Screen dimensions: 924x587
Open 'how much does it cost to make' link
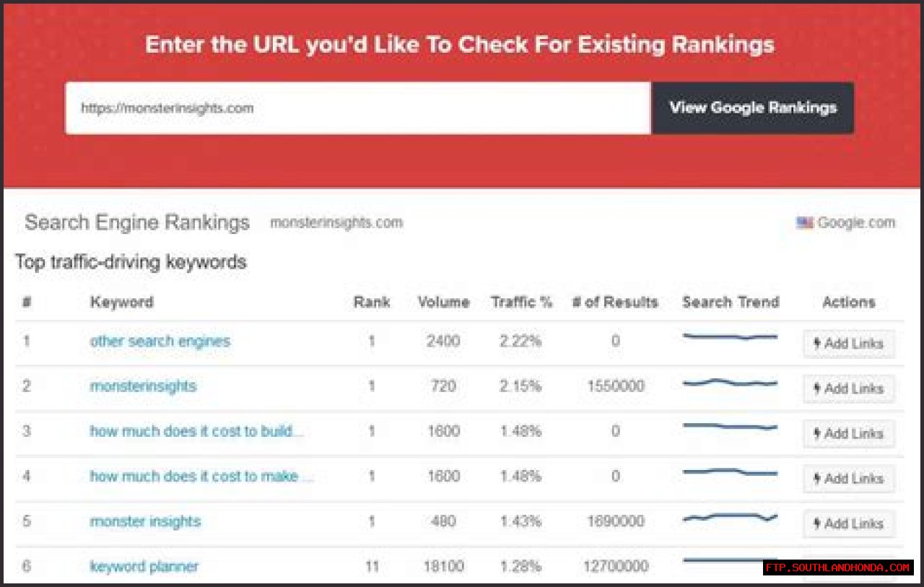click(x=201, y=477)
